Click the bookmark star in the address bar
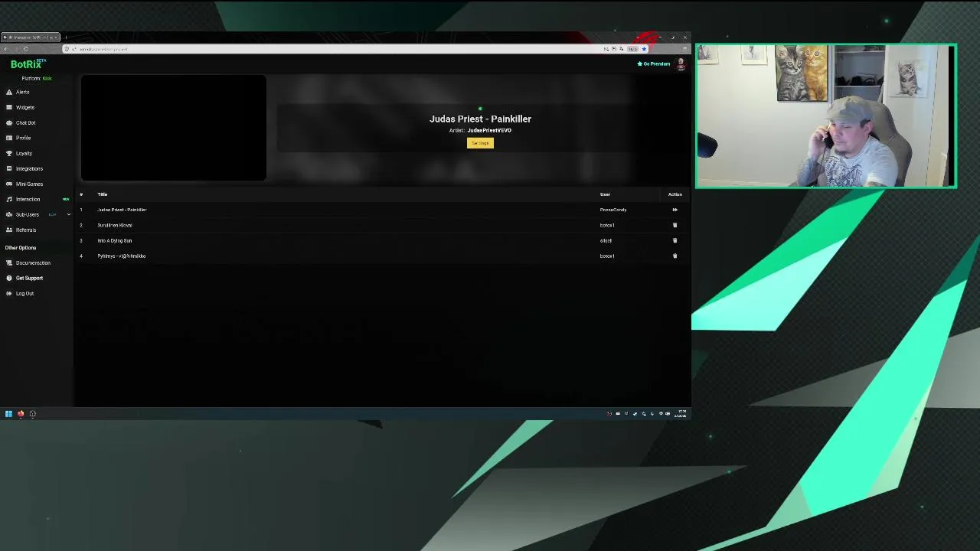Image resolution: width=980 pixels, height=551 pixels. pyautogui.click(x=644, y=49)
